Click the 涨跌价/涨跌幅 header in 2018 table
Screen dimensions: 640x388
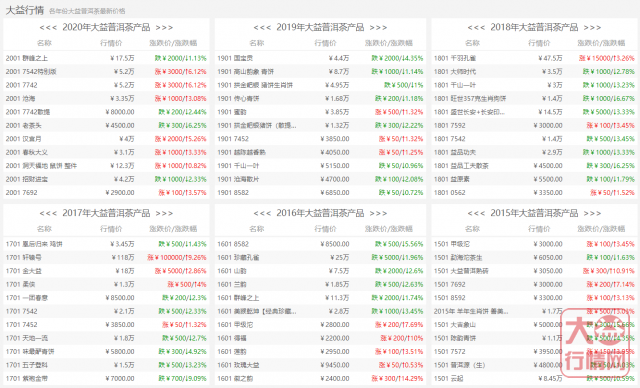click(x=601, y=43)
